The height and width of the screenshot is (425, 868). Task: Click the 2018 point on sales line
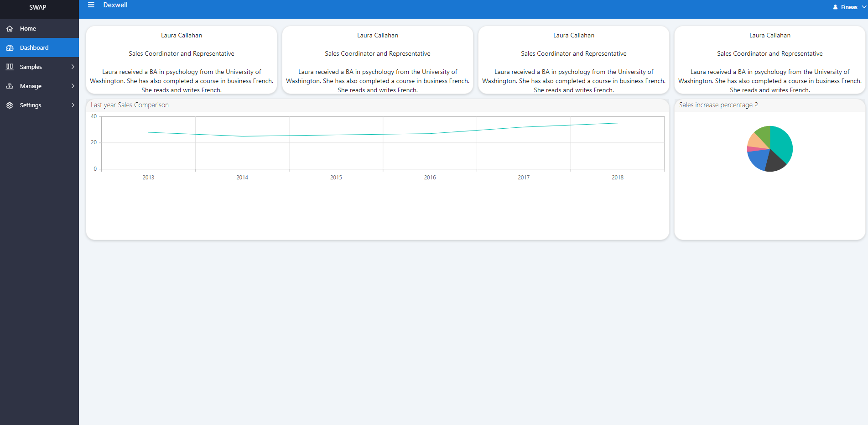618,123
